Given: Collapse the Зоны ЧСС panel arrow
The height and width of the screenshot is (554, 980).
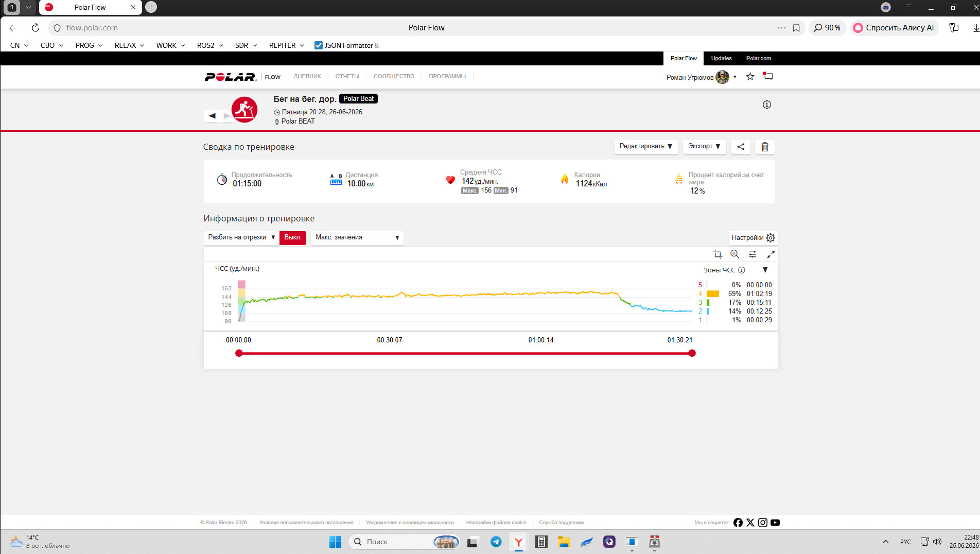Looking at the screenshot, I should pyautogui.click(x=765, y=270).
